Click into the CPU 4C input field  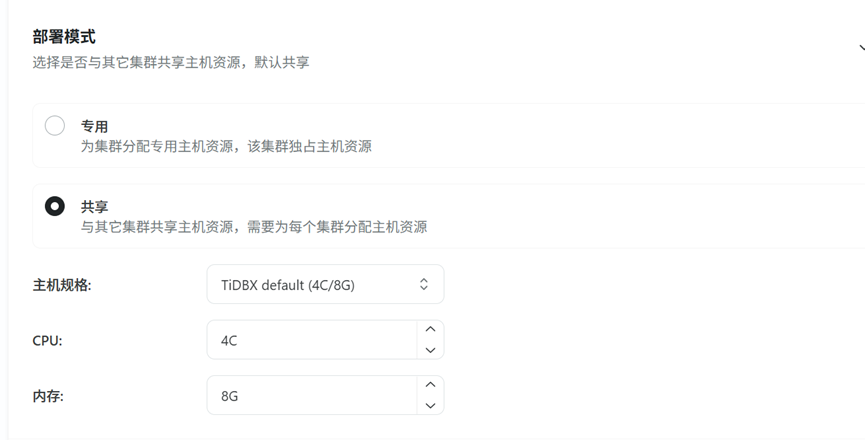click(311, 341)
